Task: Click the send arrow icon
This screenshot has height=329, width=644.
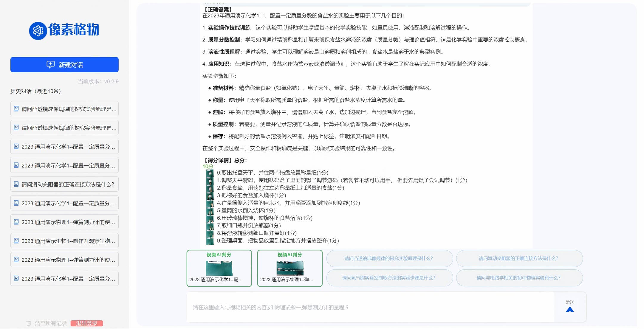Action: 569,310
